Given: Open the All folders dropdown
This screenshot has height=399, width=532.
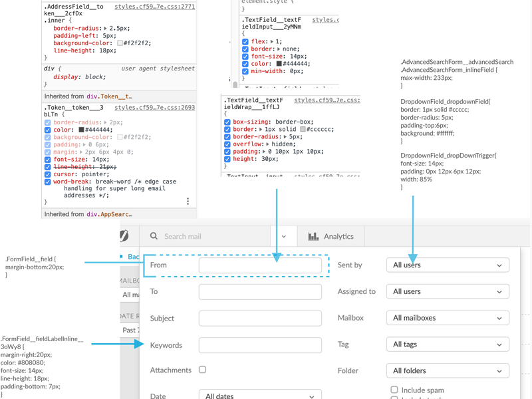Looking at the screenshot, I should pyautogui.click(x=448, y=370).
